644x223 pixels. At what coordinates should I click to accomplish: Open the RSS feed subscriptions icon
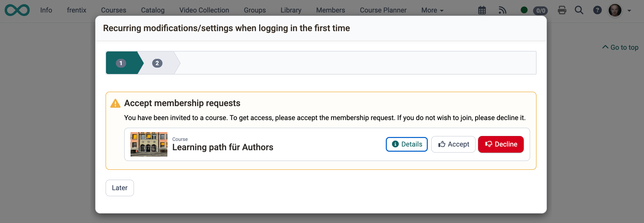[502, 10]
